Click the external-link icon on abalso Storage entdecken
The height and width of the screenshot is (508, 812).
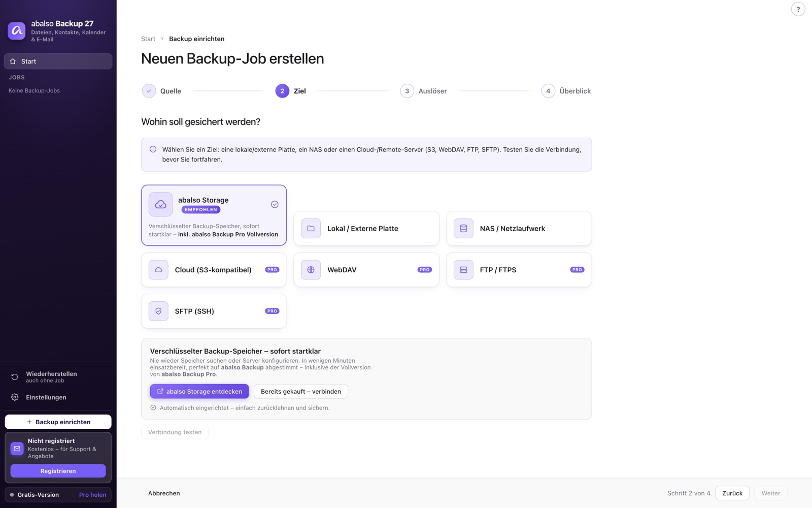tap(160, 391)
